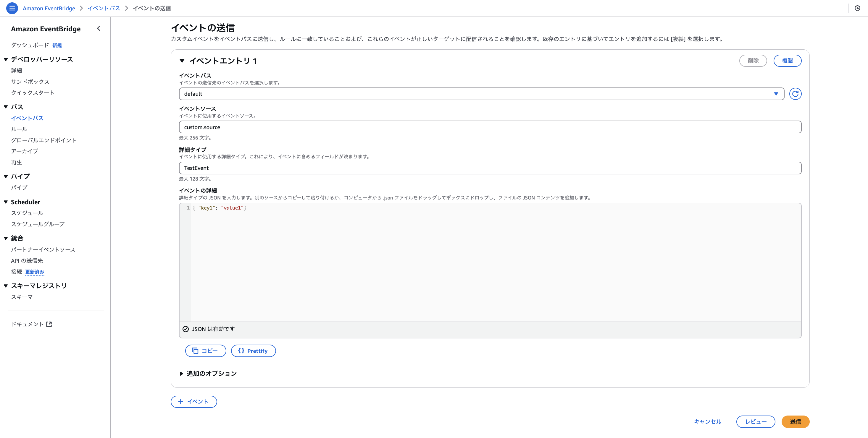868x438 pixels.
Task: Prettify the JSON event detail
Action: 254,351
